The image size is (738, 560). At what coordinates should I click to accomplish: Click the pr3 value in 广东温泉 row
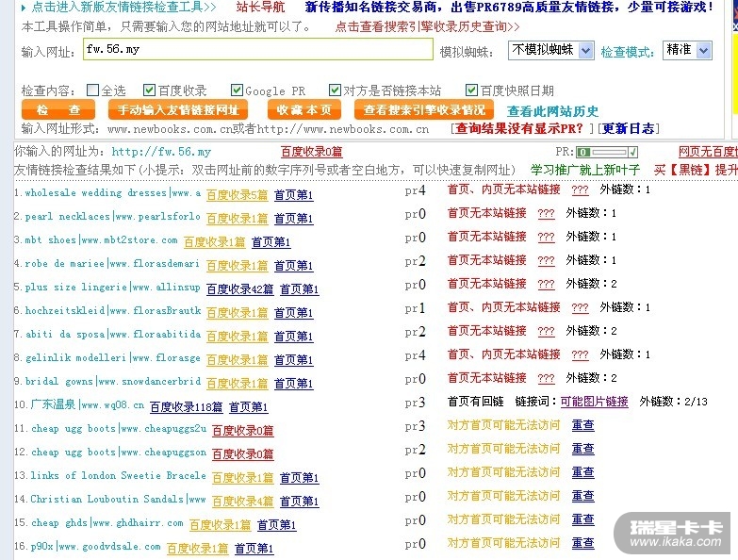[x=415, y=403]
